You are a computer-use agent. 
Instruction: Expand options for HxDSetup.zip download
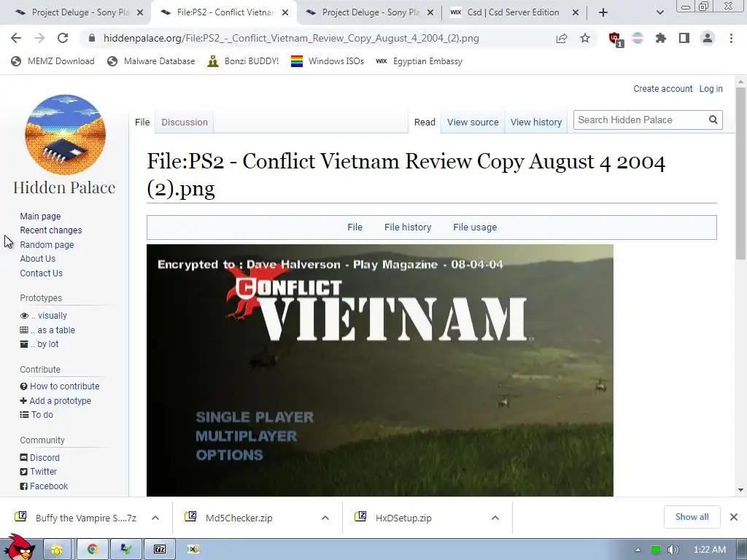click(495, 518)
